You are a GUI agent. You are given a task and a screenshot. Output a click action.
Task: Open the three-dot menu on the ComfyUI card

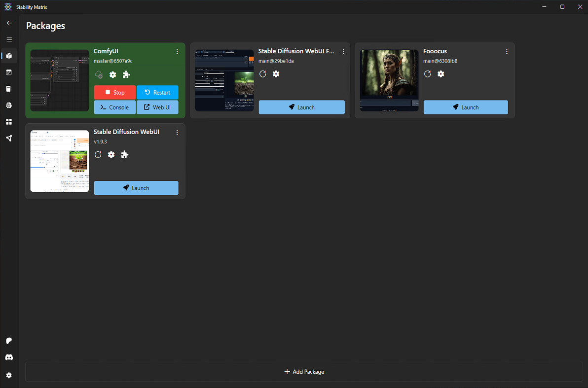178,52
